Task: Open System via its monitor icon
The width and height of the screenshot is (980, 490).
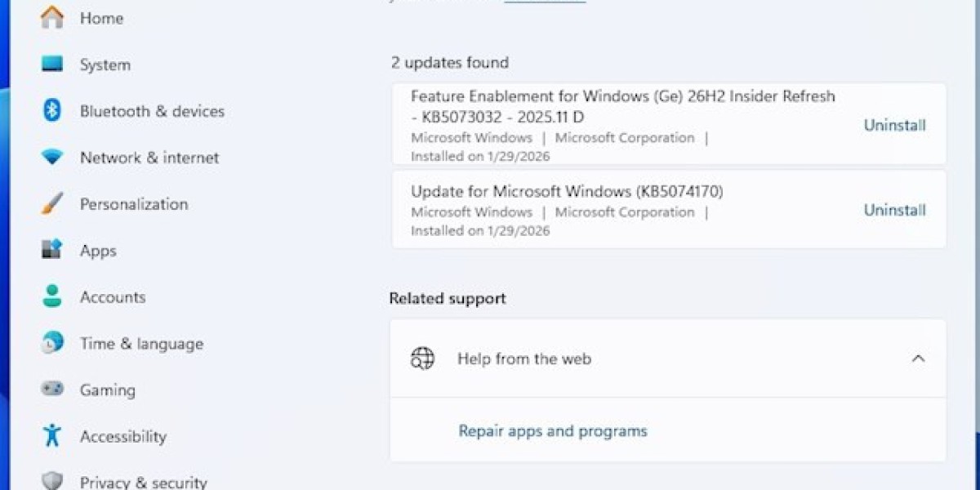Action: click(x=52, y=65)
